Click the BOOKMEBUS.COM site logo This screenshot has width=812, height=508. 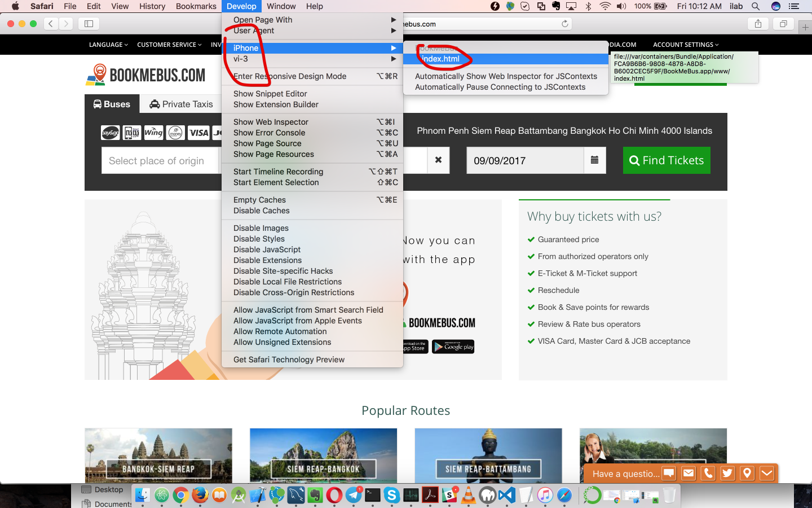(145, 75)
